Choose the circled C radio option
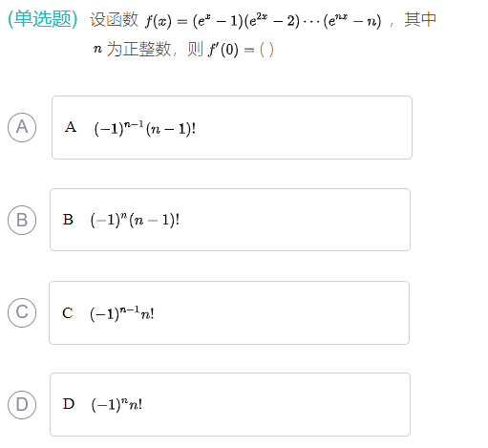 (x=22, y=312)
